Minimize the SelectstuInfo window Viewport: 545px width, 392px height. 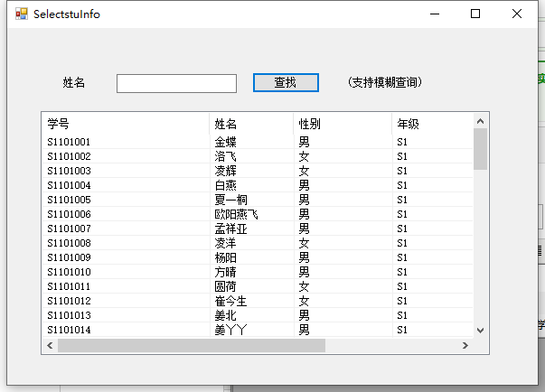(435, 14)
